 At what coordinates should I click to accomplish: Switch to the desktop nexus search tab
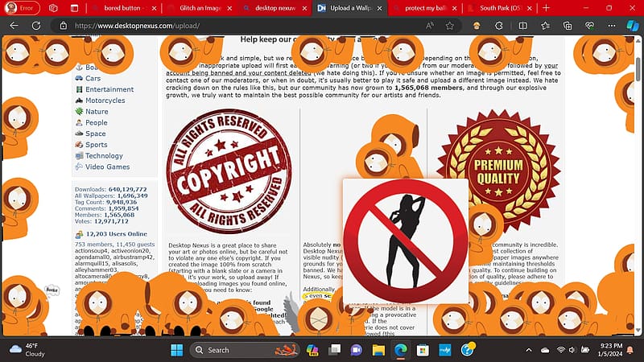point(275,8)
